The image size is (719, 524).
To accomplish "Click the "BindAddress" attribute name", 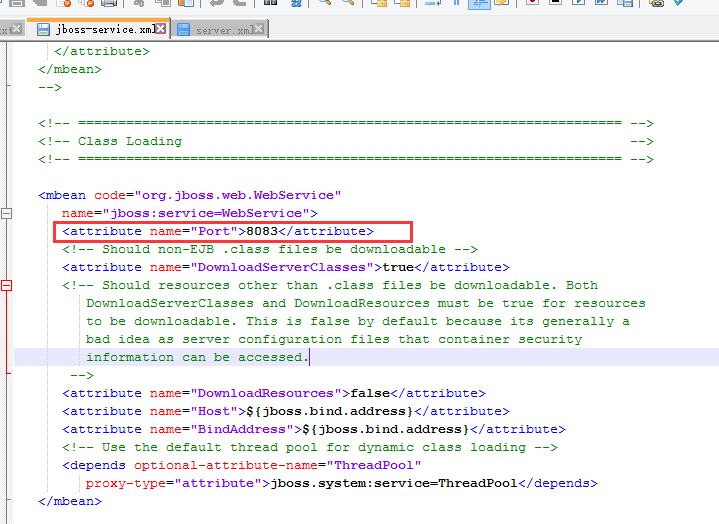I will (242, 429).
